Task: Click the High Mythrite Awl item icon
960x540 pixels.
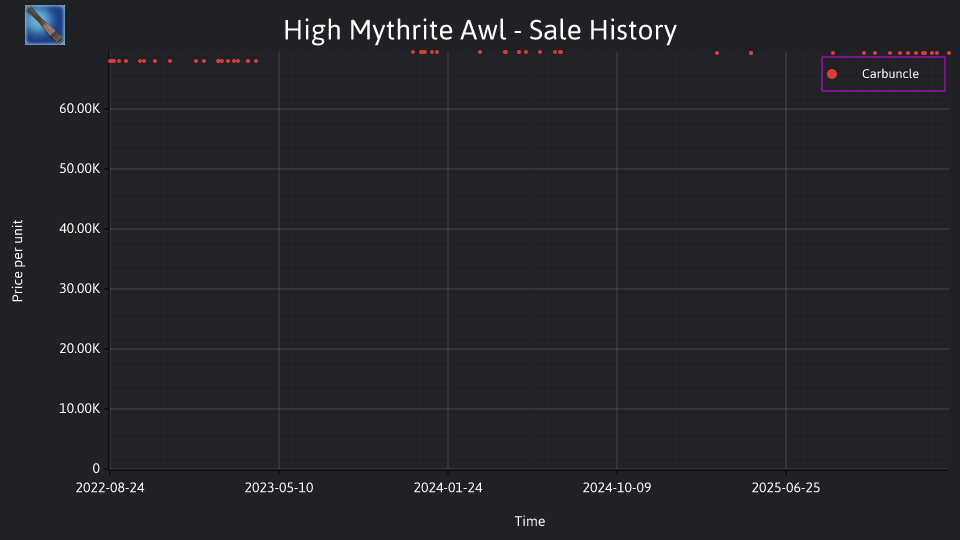Action: (45, 25)
